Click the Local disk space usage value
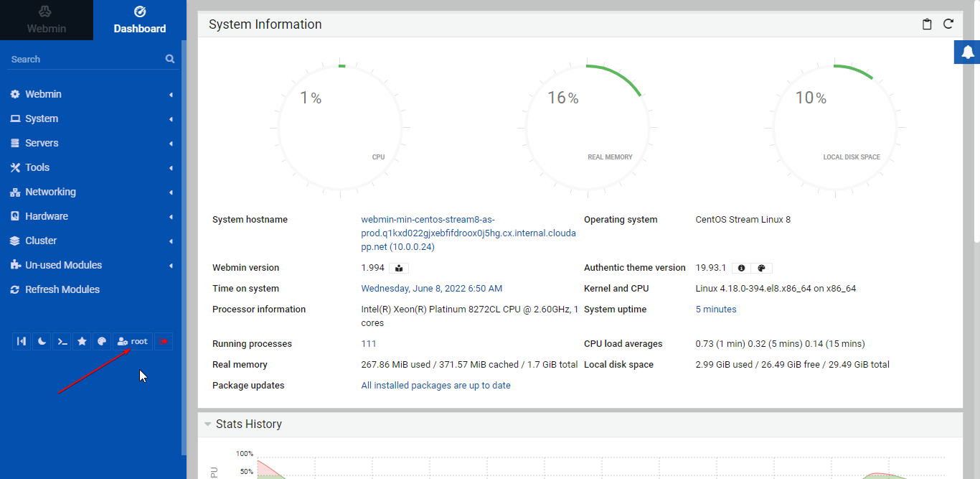980x479 pixels. pos(793,365)
